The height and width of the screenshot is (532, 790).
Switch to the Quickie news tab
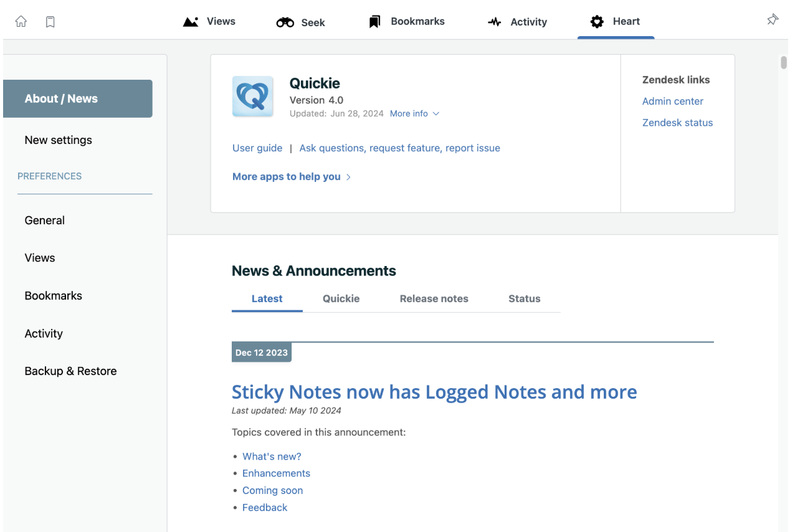pos(341,299)
